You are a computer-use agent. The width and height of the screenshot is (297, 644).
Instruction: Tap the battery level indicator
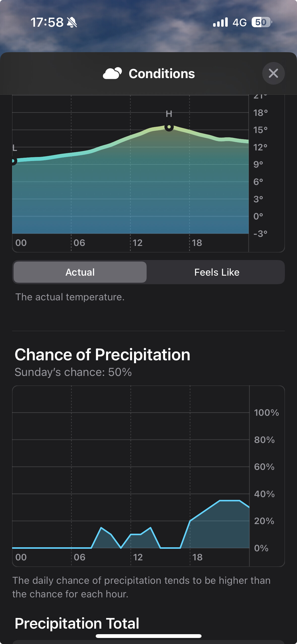262,22
